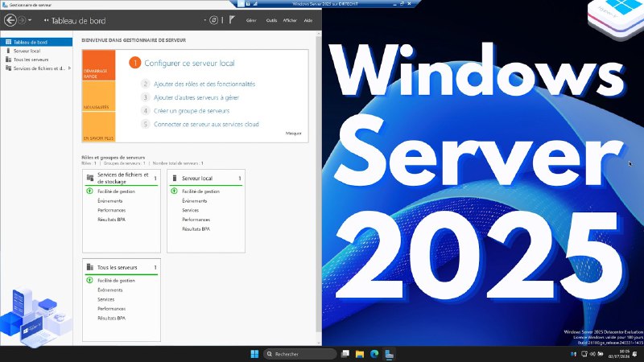Click Connecter ce serveur aux services cloud

206,125
